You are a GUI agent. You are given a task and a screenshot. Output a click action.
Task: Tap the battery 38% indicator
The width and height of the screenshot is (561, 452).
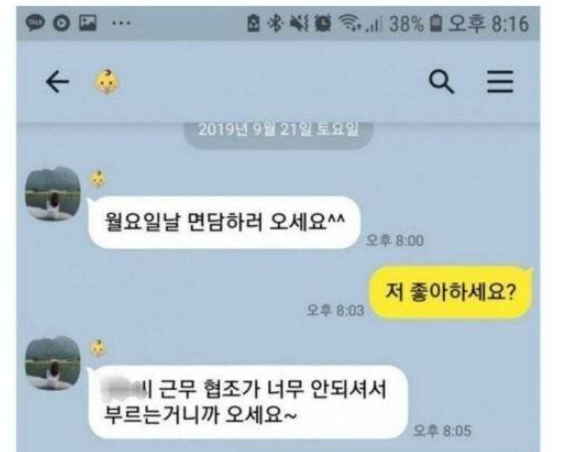(415, 24)
